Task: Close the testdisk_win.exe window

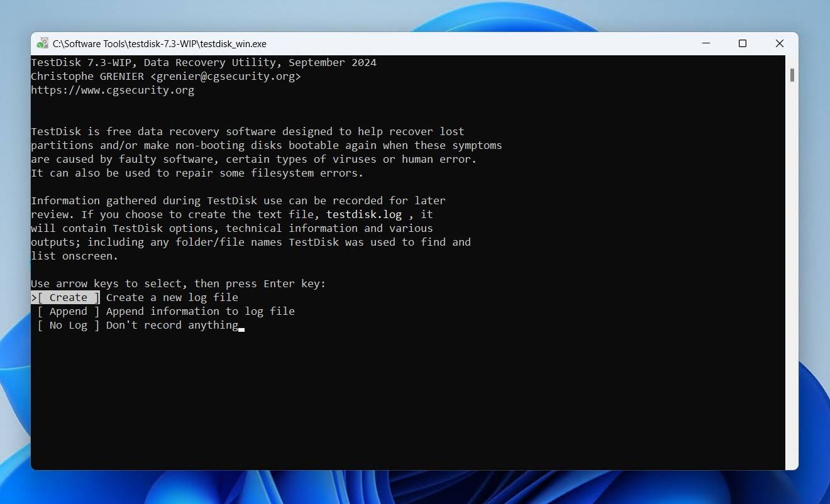Action: [x=780, y=43]
